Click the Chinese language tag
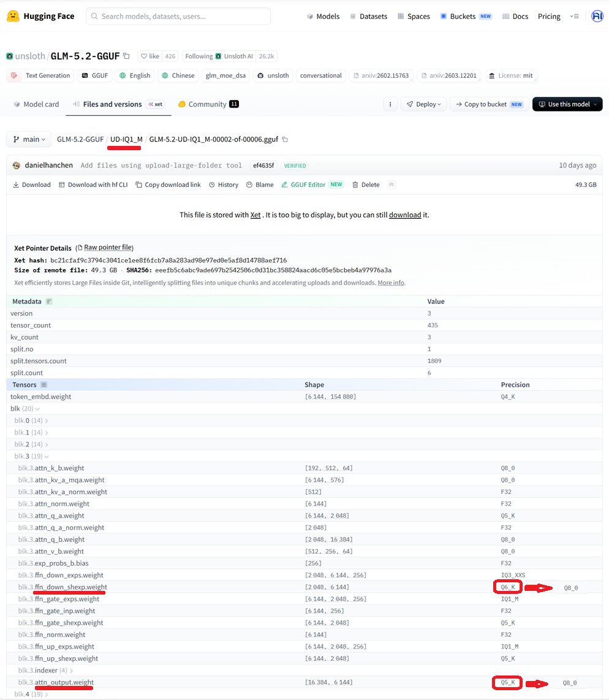The width and height of the screenshot is (609, 700). [x=178, y=75]
